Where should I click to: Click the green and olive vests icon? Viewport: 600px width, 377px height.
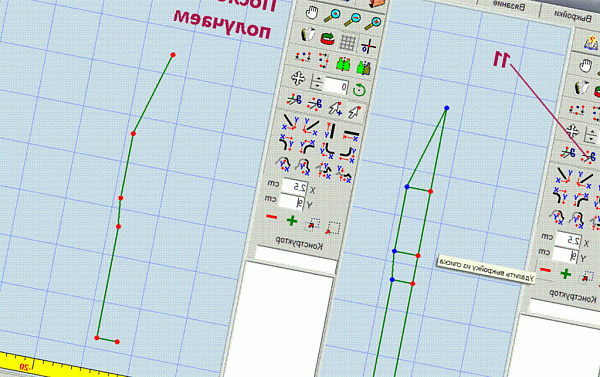click(363, 68)
